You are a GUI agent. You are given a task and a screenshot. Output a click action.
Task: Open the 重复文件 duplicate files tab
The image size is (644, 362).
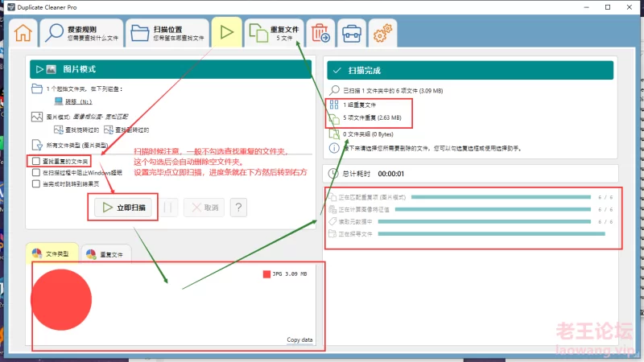275,33
